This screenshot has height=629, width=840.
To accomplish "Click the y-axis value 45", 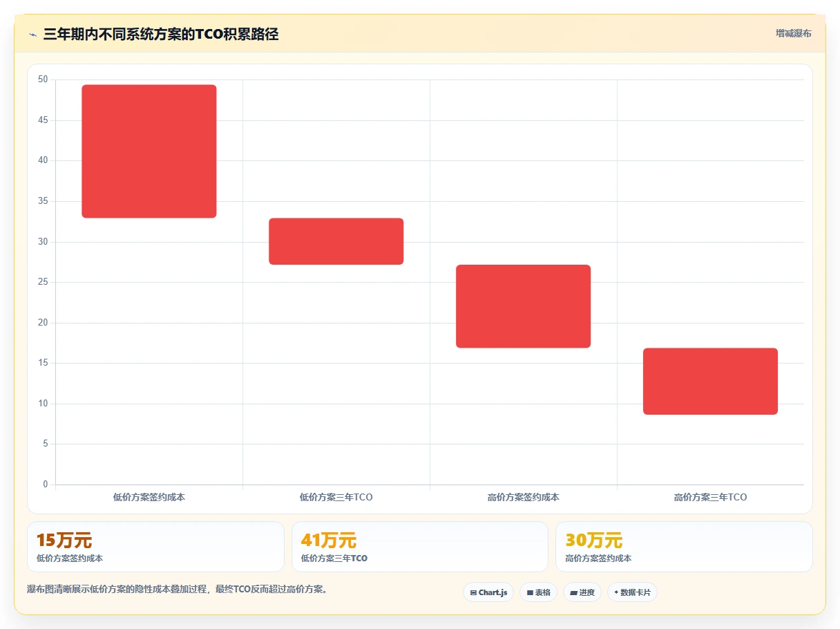I will click(43, 120).
